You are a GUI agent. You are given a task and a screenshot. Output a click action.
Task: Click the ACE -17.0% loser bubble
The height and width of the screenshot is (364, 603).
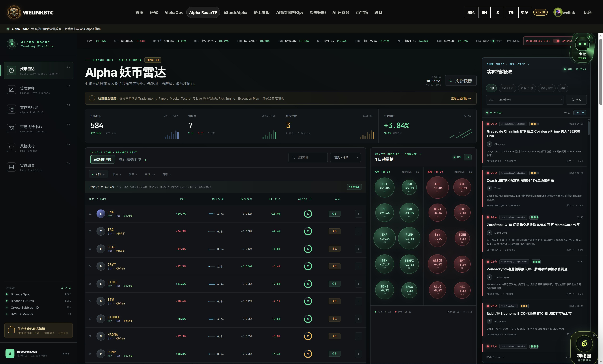coord(437,187)
